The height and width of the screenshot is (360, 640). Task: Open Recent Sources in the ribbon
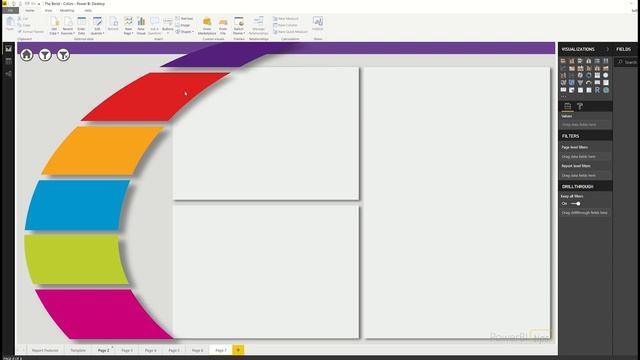click(x=67, y=25)
